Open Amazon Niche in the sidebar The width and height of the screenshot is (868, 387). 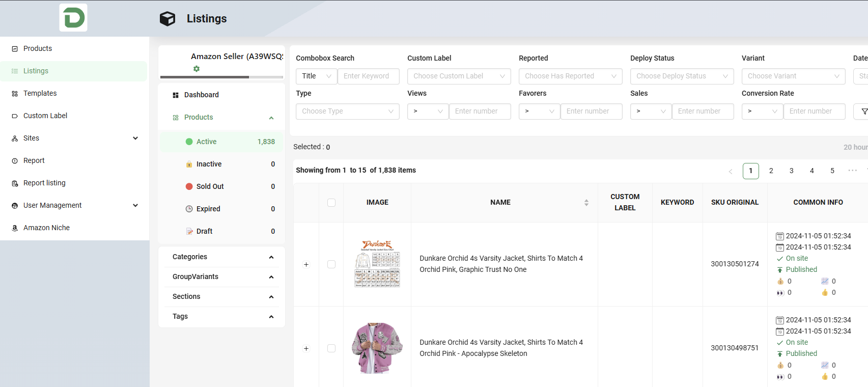pyautogui.click(x=74, y=228)
